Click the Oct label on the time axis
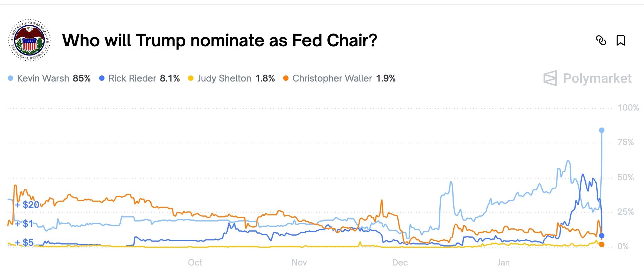644x278 pixels. 195,262
